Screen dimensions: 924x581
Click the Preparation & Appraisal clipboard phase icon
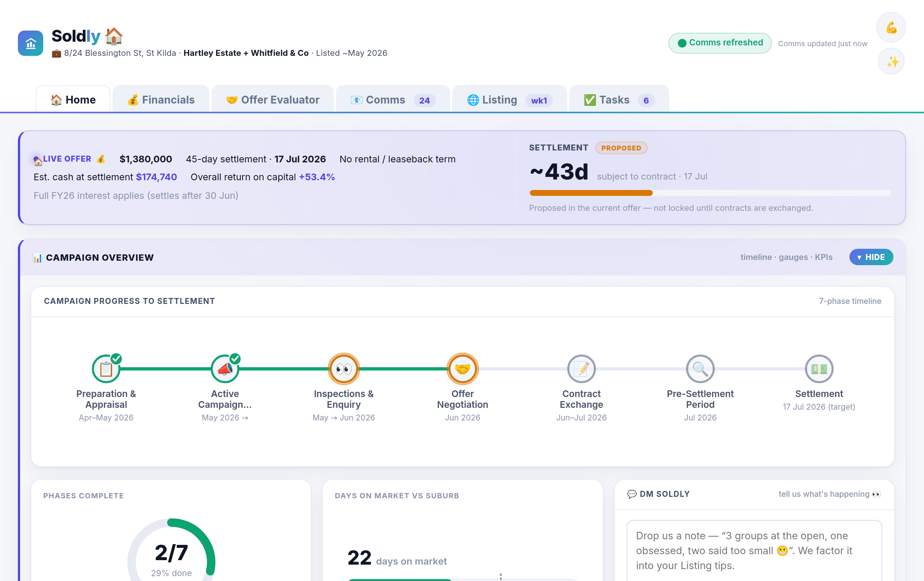(106, 369)
